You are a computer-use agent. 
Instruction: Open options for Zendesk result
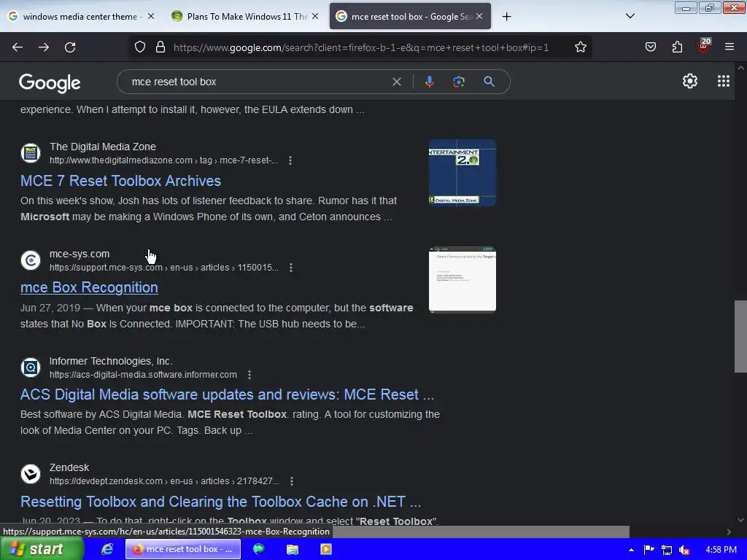point(292,481)
